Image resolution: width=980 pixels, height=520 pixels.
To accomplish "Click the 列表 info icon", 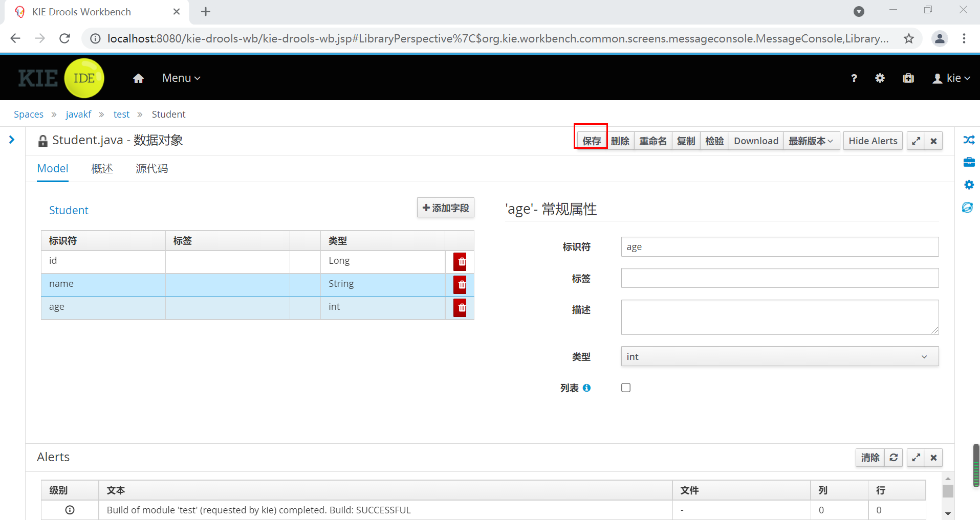I will point(586,388).
